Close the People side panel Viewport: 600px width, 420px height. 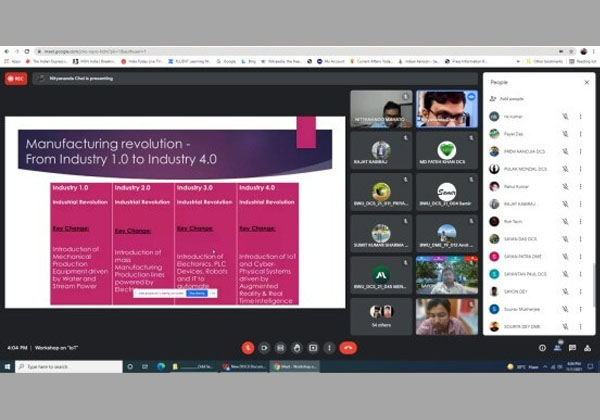[586, 82]
